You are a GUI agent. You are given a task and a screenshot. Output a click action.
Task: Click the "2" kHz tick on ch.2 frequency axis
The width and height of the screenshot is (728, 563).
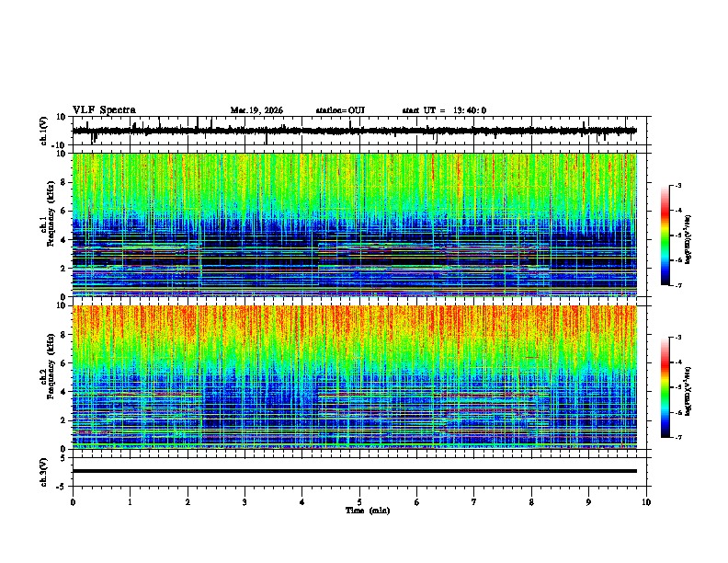tap(63, 420)
